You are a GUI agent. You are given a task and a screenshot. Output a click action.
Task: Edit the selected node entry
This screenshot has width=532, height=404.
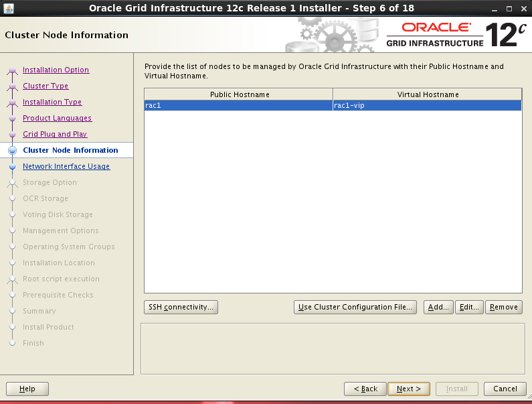coord(469,307)
